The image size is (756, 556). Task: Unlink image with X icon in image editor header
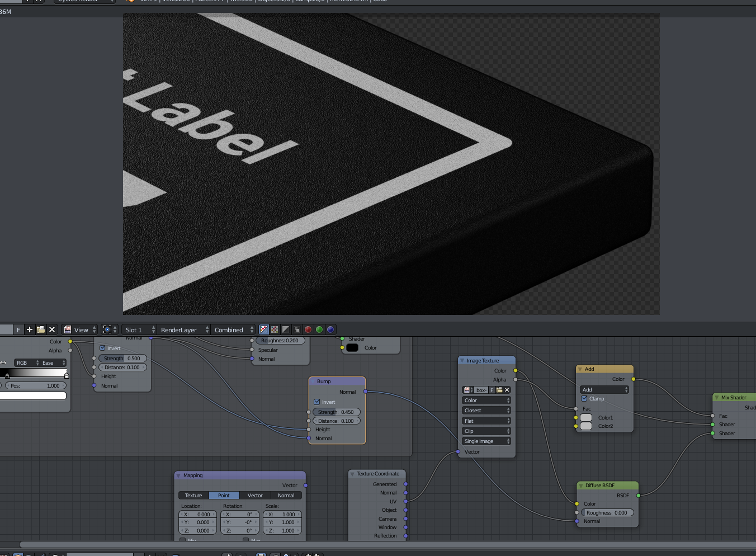(52, 329)
